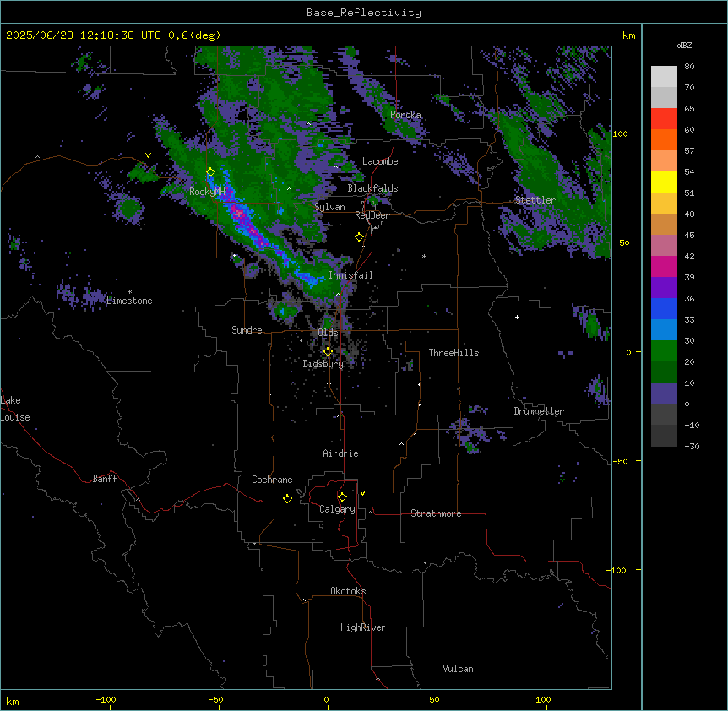Click the Cochrane town label
728x711 pixels.
click(x=272, y=480)
